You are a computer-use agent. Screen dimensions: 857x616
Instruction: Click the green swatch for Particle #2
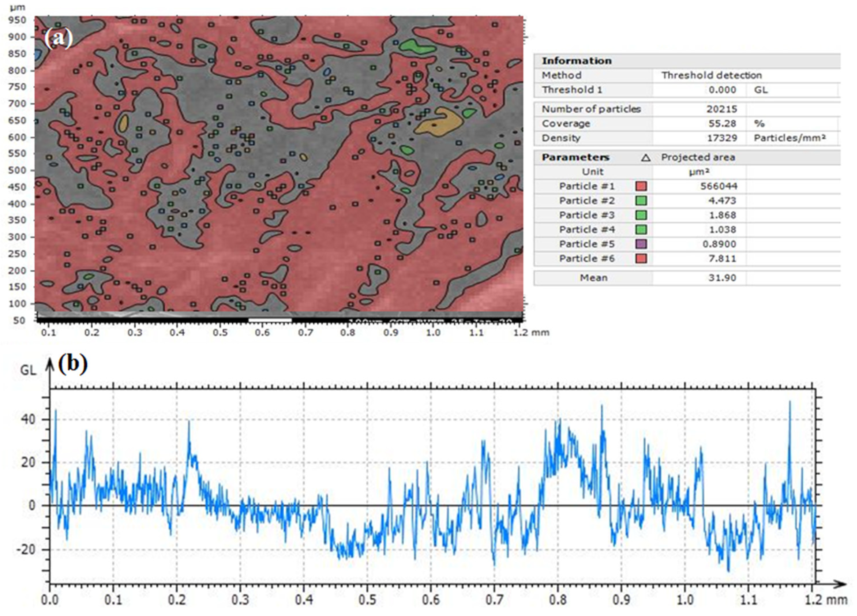click(x=641, y=200)
